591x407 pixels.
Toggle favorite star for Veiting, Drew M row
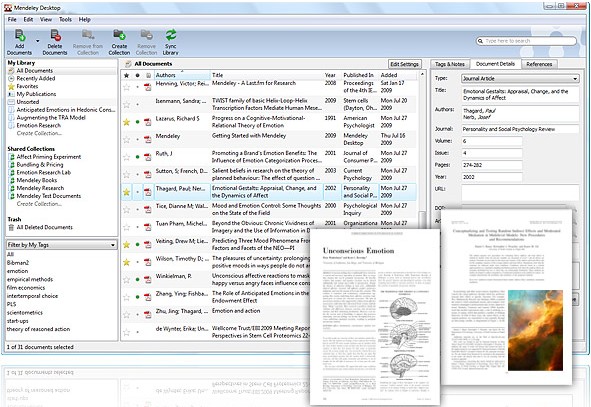(x=126, y=245)
